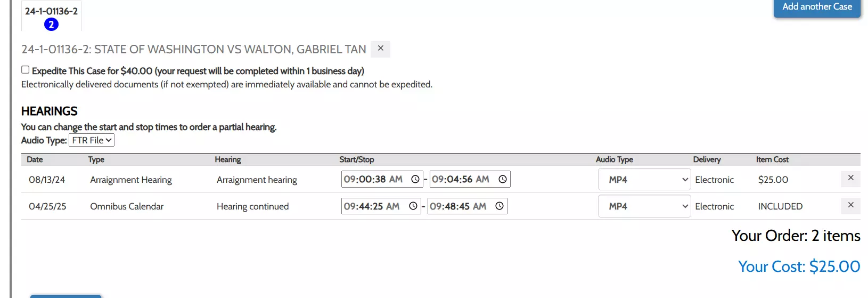Enable Expedite This Case for $40.00 checkbox
This screenshot has width=868, height=298.
pyautogui.click(x=25, y=70)
